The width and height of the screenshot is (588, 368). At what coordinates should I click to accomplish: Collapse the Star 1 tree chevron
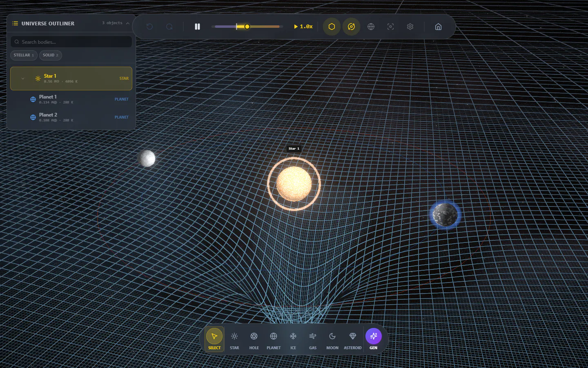23,79
